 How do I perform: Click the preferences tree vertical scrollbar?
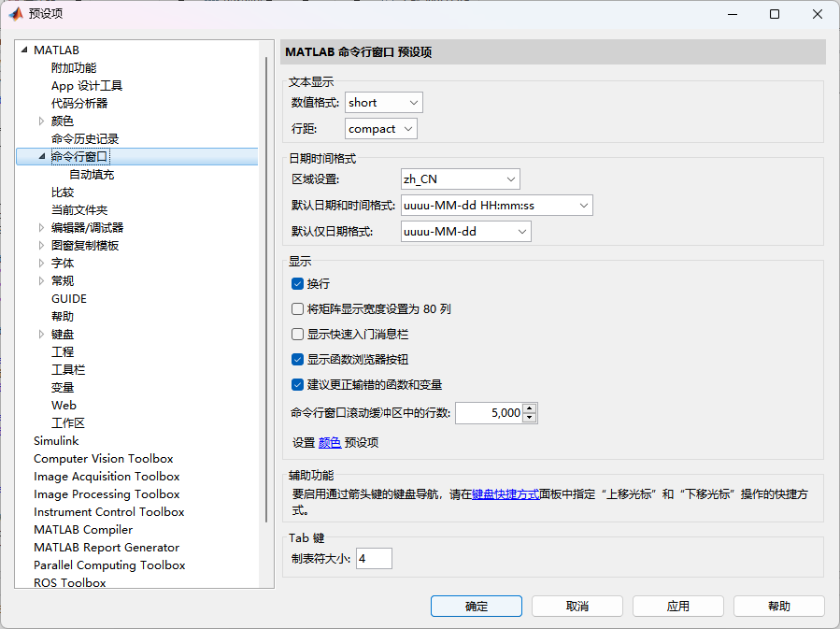(x=266, y=290)
